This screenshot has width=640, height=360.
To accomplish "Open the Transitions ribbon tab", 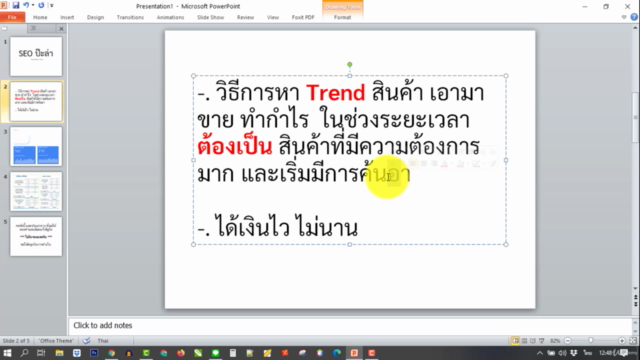I will click(130, 17).
